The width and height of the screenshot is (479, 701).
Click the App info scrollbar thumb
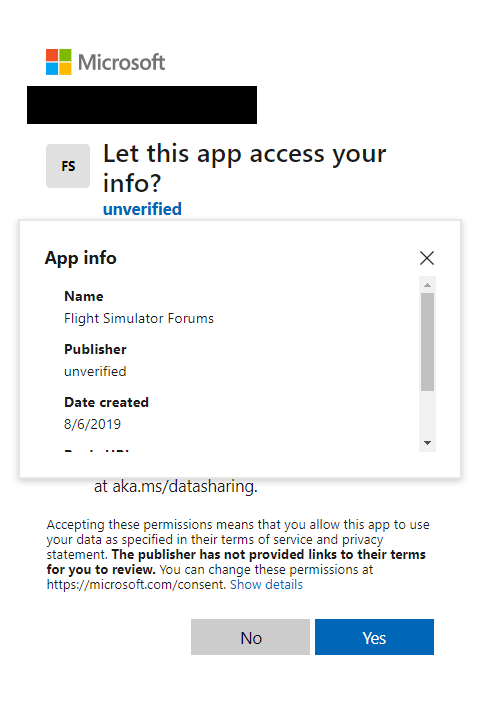(428, 342)
